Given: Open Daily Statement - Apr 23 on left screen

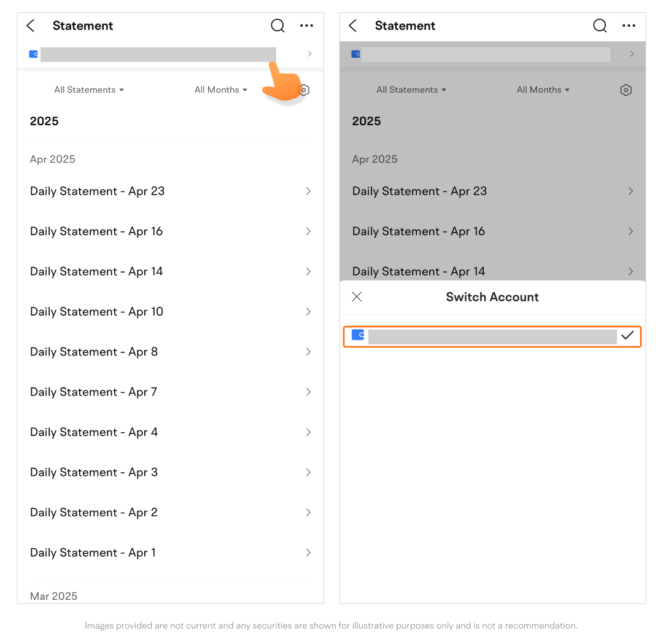Looking at the screenshot, I should (98, 192).
